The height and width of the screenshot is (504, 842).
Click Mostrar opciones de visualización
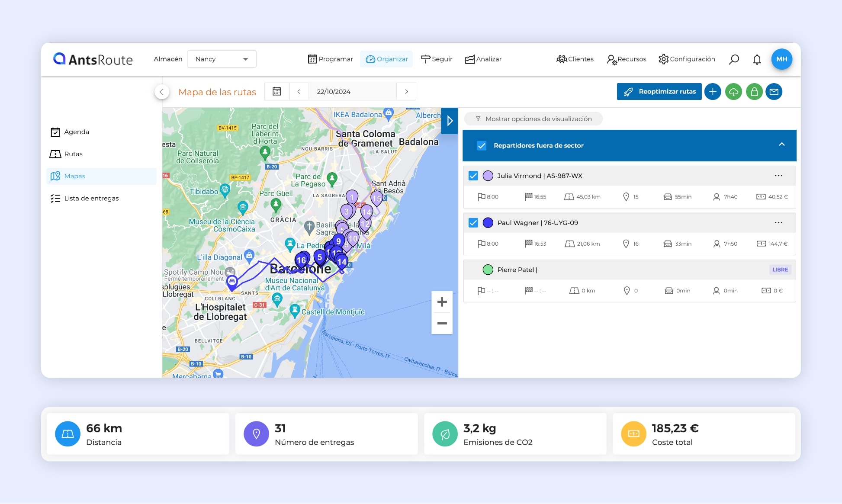(x=533, y=119)
